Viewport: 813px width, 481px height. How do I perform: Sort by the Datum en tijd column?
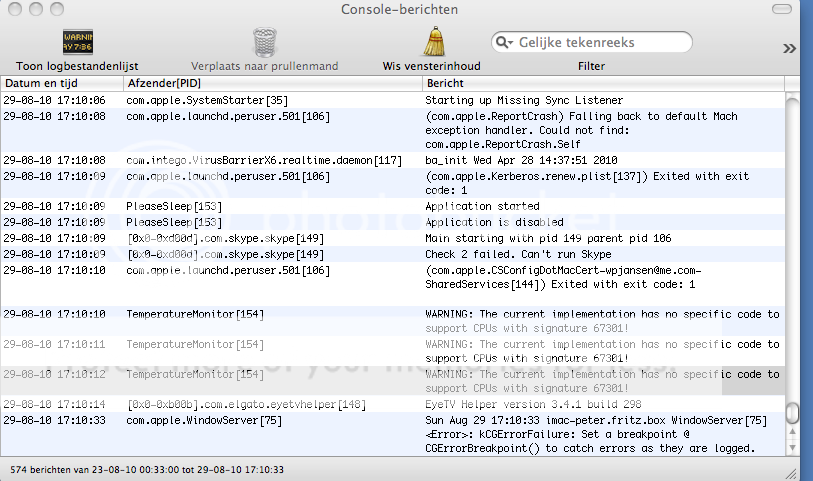(60, 83)
